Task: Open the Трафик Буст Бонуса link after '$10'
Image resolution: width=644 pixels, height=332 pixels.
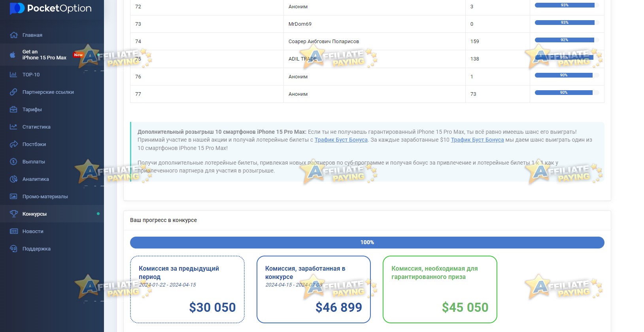Action: point(478,140)
